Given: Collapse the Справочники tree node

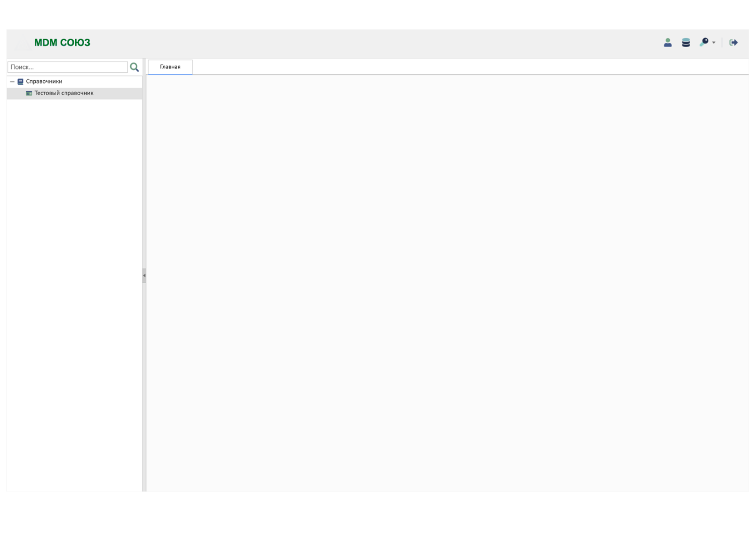Looking at the screenshot, I should [x=12, y=82].
